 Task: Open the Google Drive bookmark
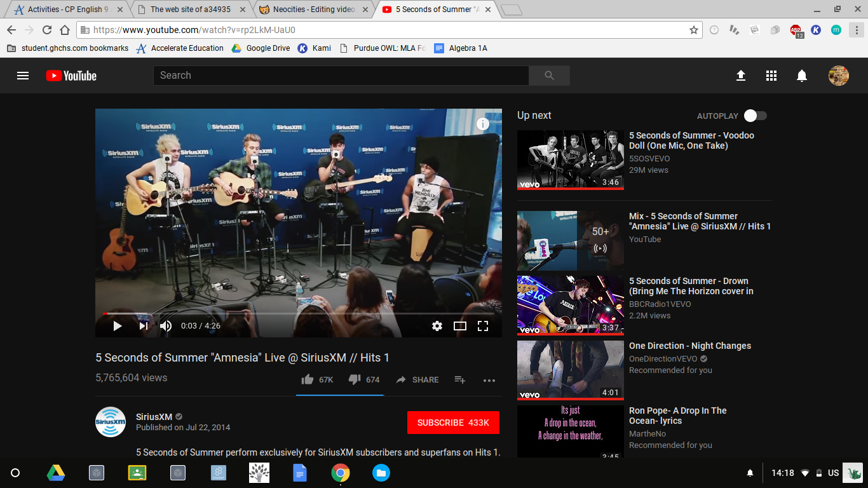[261, 48]
